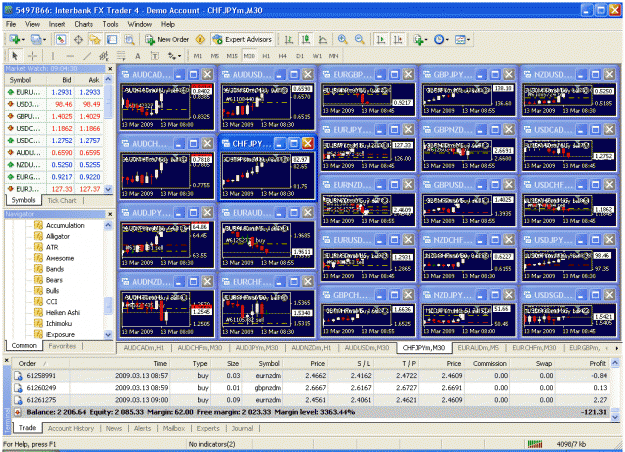Toggle Auto Scroll chart icon
625x452 pixels.
coord(381,39)
